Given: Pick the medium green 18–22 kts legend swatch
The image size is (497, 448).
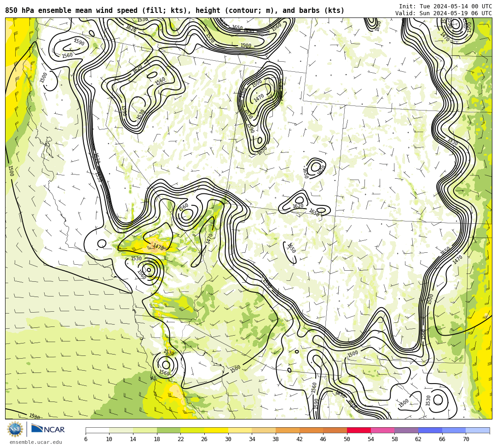Looking at the screenshot, I should click(168, 430).
